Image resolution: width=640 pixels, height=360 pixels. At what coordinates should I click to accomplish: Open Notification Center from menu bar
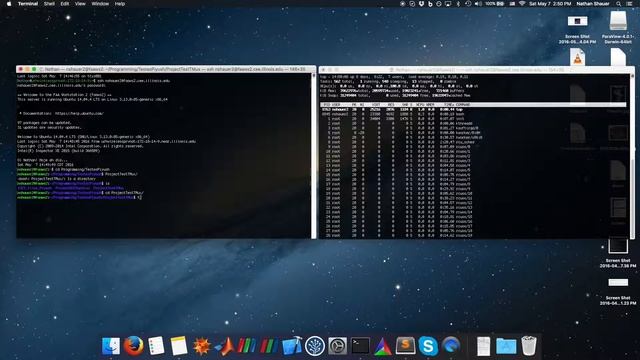coord(629,4)
